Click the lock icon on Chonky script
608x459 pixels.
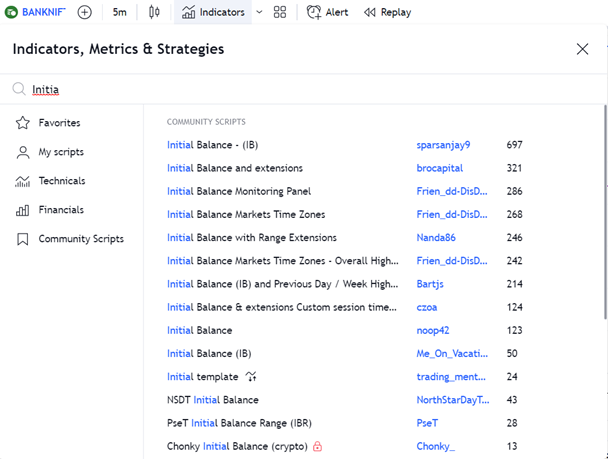pos(317,446)
